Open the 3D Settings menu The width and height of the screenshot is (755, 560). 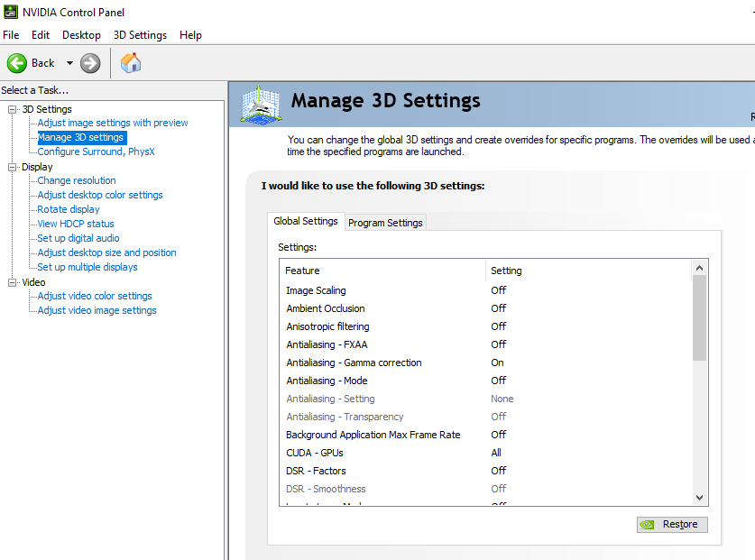pyautogui.click(x=140, y=35)
